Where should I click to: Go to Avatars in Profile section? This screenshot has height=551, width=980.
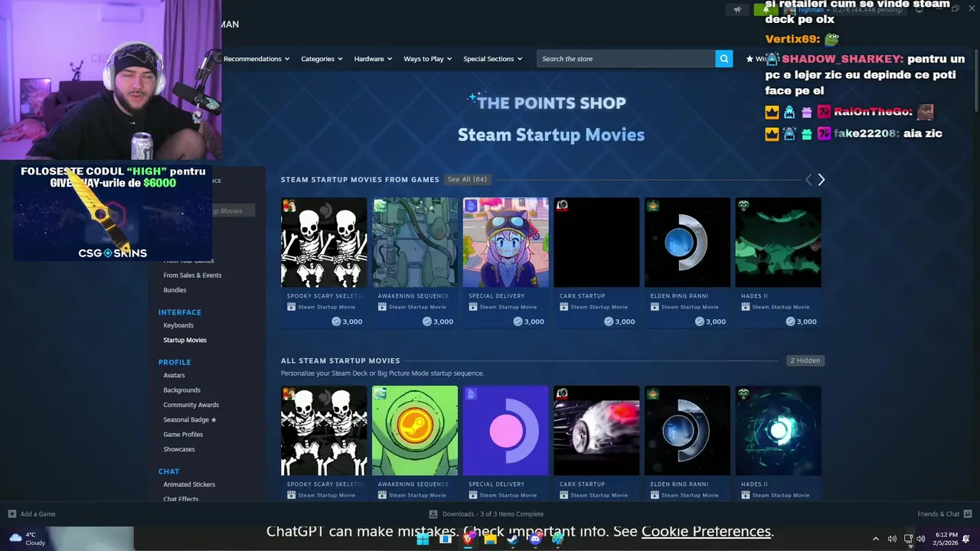174,375
